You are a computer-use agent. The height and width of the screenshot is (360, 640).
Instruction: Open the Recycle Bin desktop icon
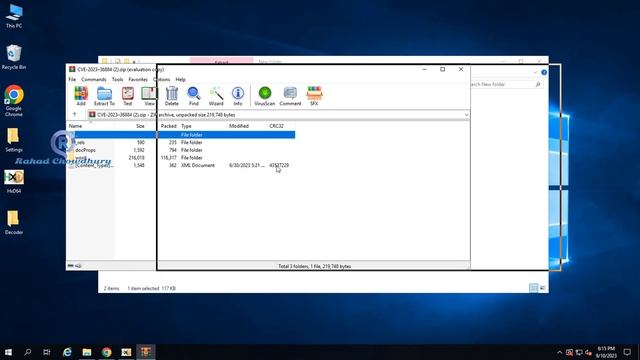point(14,57)
